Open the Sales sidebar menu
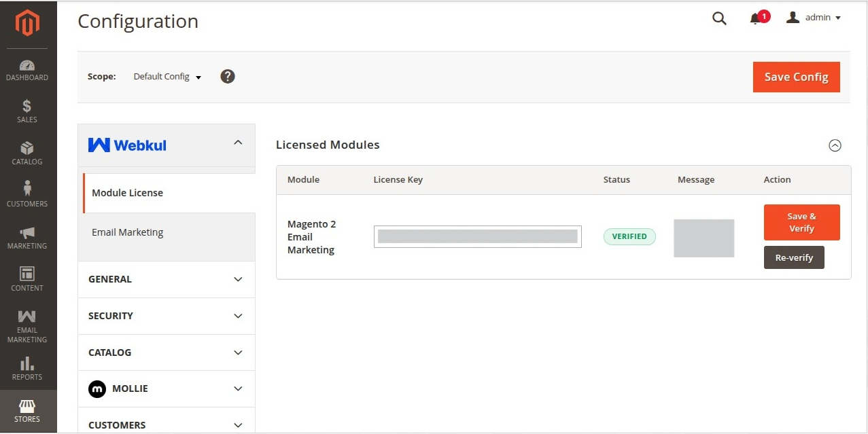Image resolution: width=868 pixels, height=434 pixels. 27,112
